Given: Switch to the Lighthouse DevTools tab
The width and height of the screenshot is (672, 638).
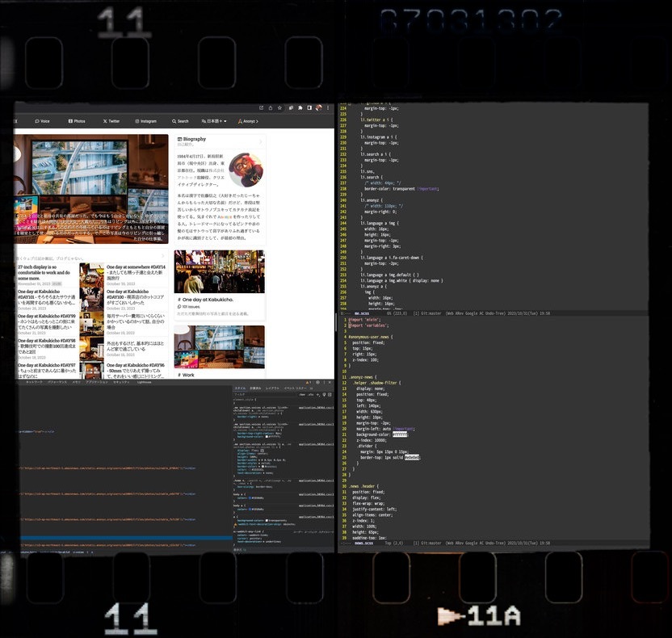Looking at the screenshot, I should [144, 382].
